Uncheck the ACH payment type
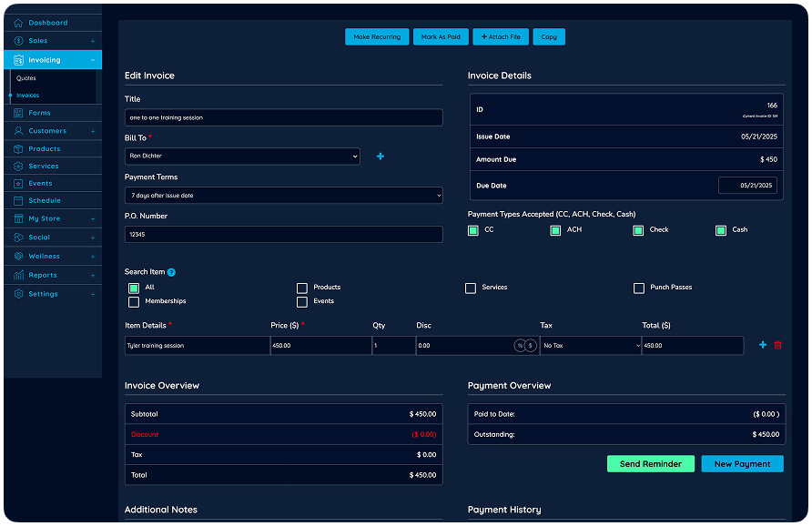 point(555,230)
